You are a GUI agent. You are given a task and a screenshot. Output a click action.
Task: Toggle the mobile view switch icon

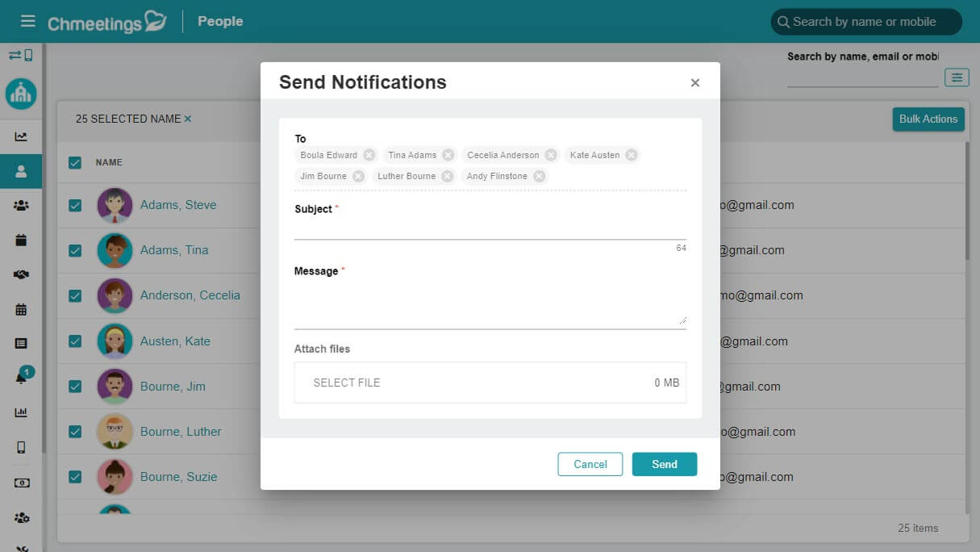pos(21,55)
